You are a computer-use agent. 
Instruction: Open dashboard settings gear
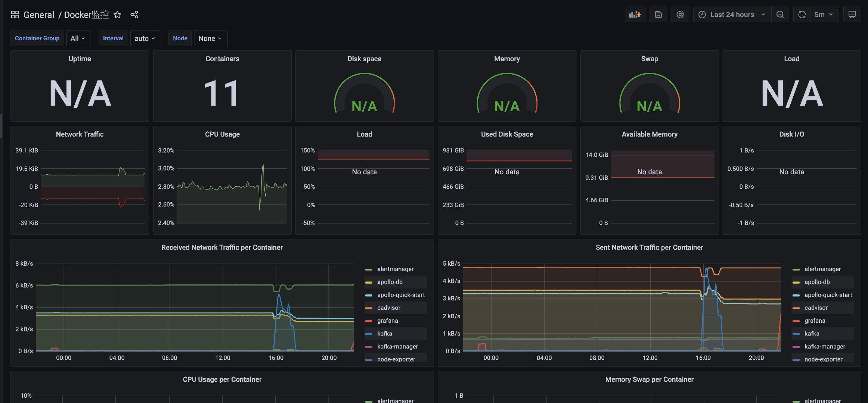coord(680,15)
